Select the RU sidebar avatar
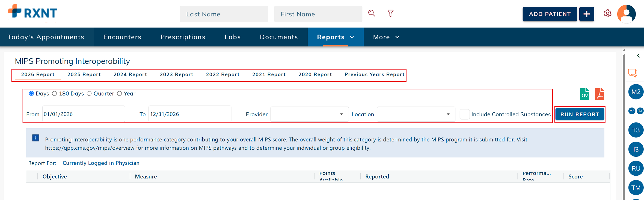This screenshot has width=644, height=200. [636, 168]
